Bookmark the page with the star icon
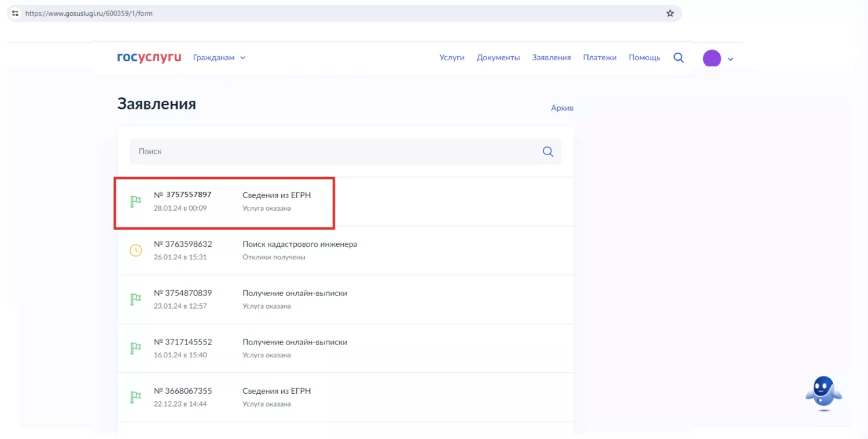Image resolution: width=868 pixels, height=439 pixels. [x=670, y=13]
